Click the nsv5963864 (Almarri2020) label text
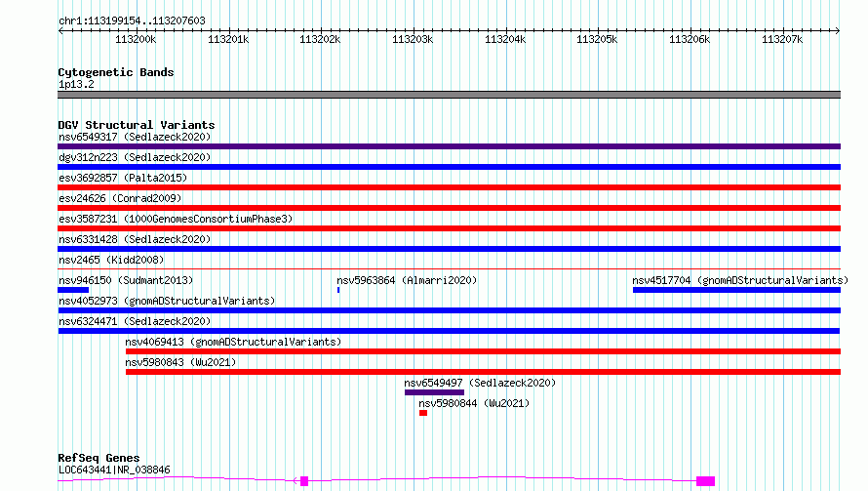Image resolution: width=868 pixels, height=491 pixels. (x=407, y=280)
